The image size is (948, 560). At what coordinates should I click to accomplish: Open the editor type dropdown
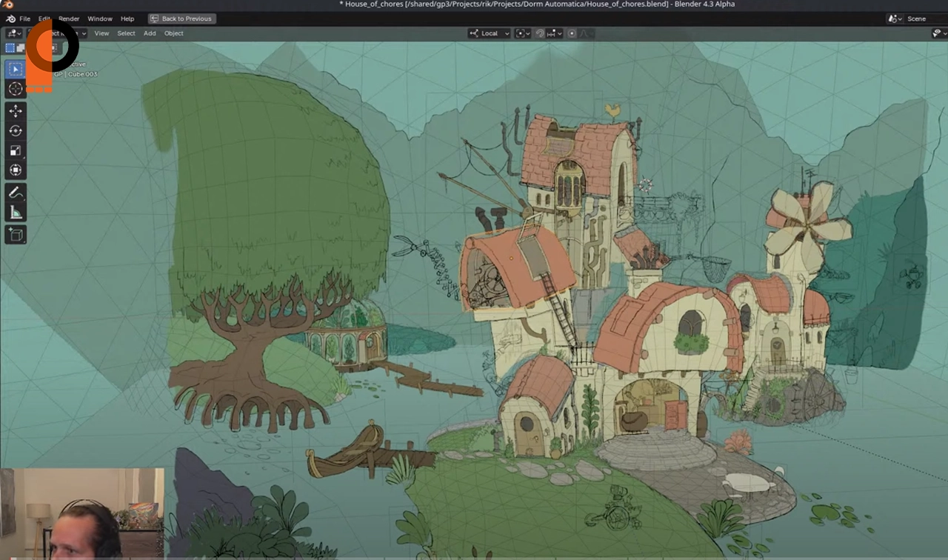[13, 33]
